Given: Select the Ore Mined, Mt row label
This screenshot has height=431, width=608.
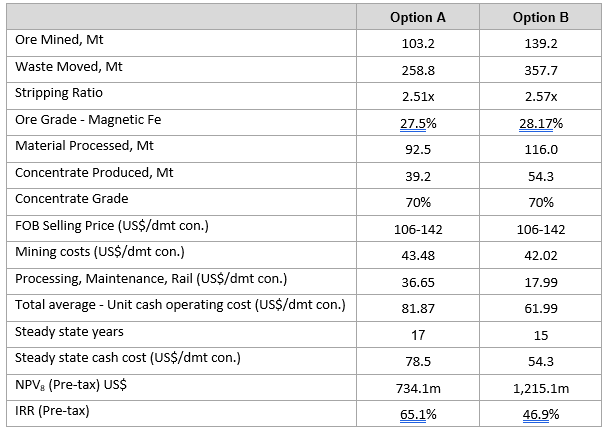Looking at the screenshot, I should tap(59, 40).
